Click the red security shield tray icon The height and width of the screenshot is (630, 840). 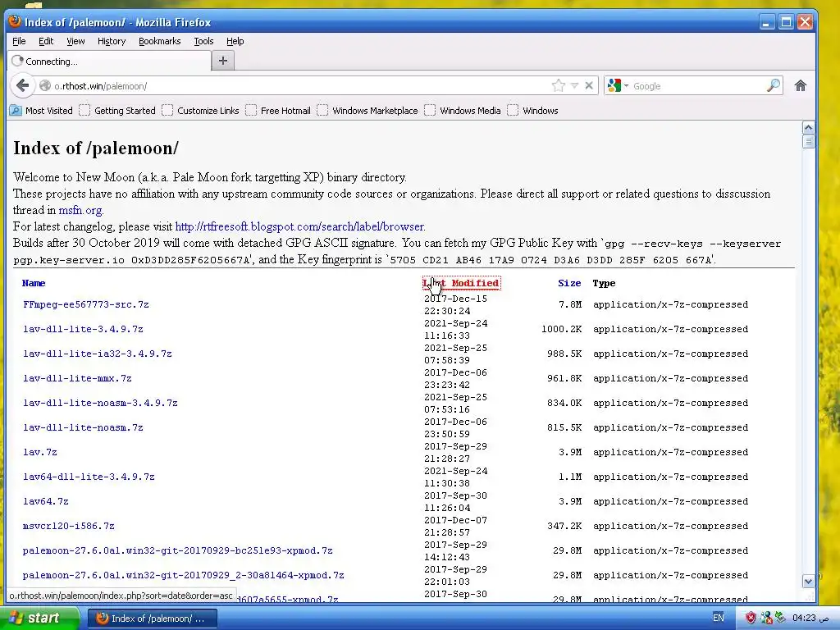point(751,619)
